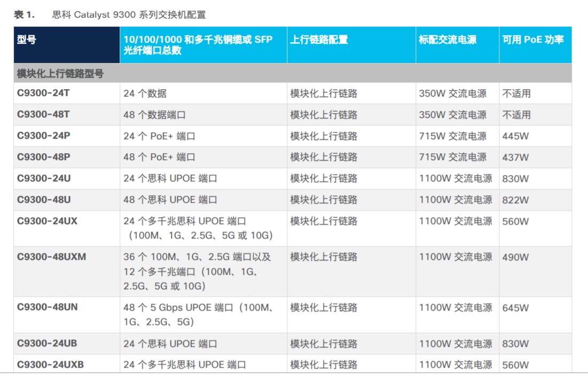Select model name "C9300-24P"
The width and height of the screenshot is (588, 374).
[43, 136]
